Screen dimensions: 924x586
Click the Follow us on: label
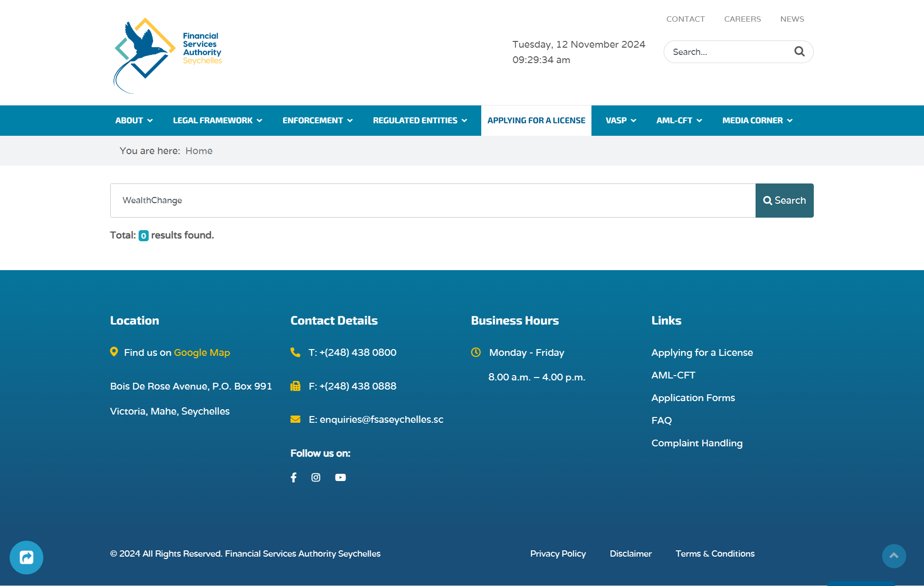[x=320, y=453]
